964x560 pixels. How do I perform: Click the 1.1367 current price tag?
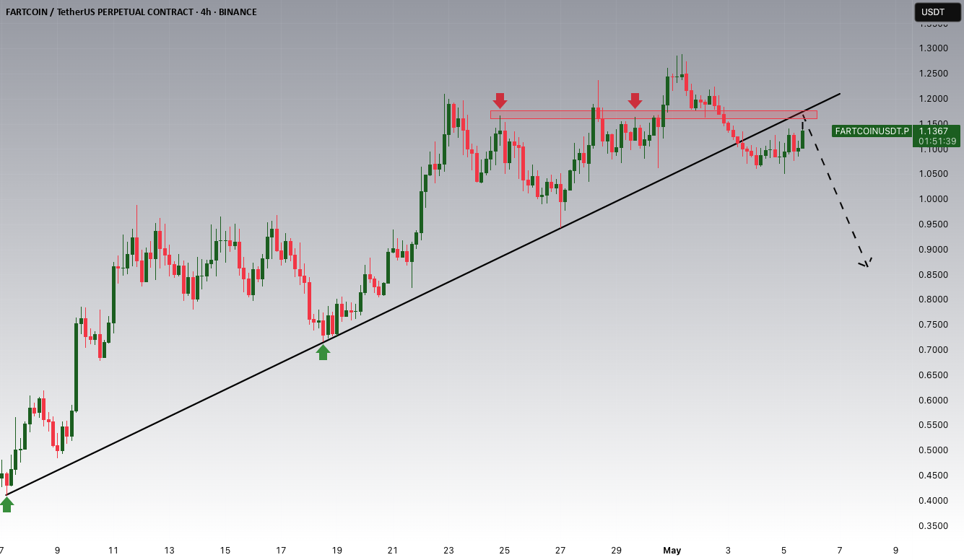tap(937, 131)
